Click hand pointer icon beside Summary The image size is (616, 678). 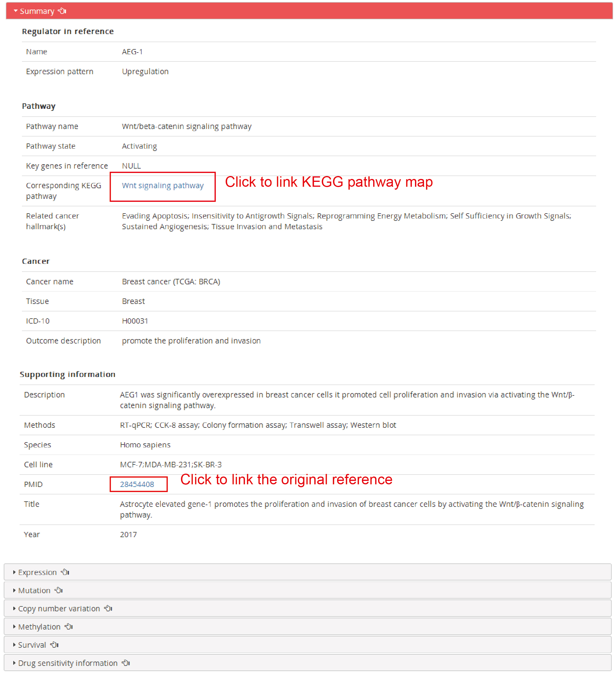pyautogui.click(x=62, y=11)
